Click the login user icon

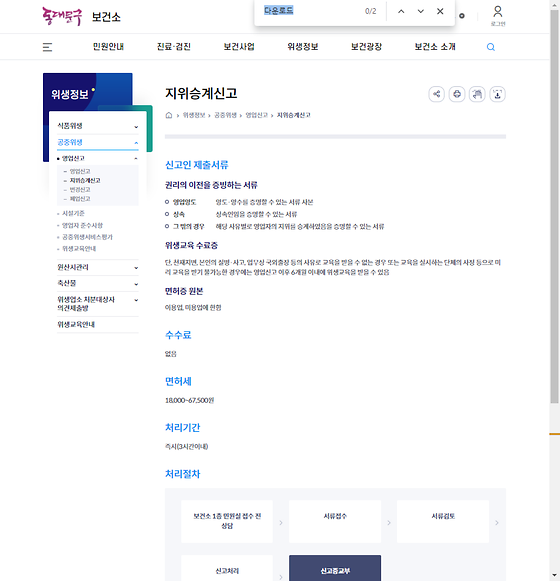click(498, 16)
